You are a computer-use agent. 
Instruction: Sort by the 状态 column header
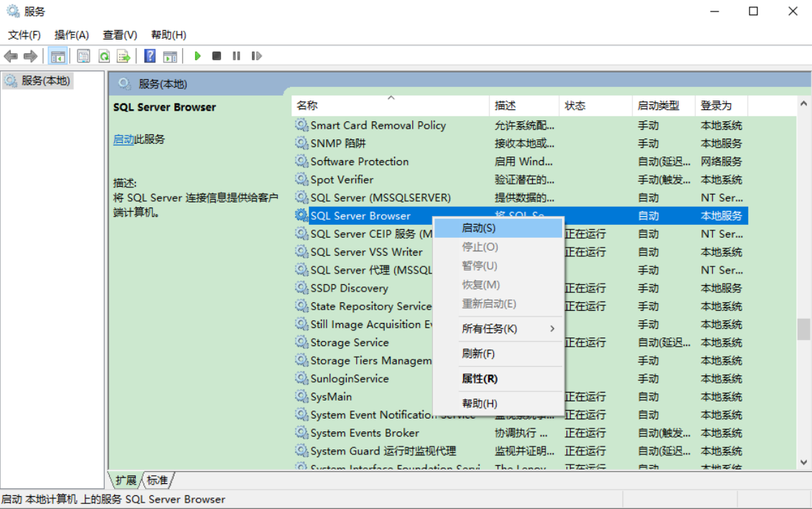(x=595, y=106)
